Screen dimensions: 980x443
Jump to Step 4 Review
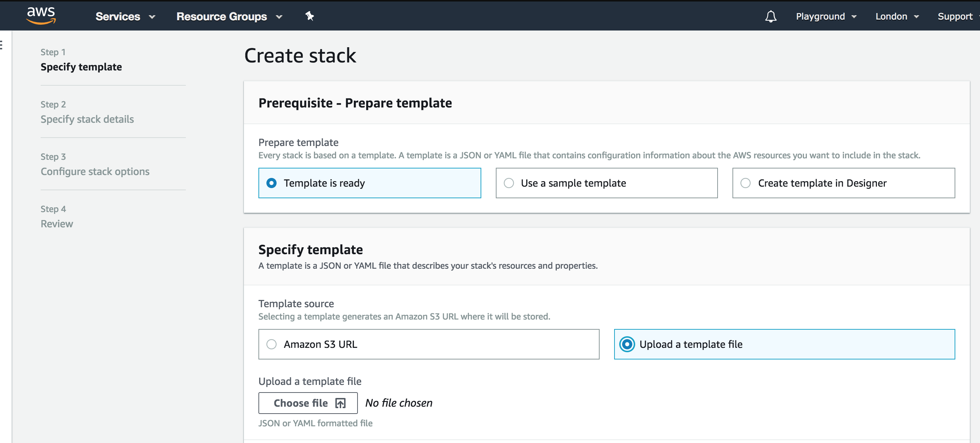[x=57, y=224]
